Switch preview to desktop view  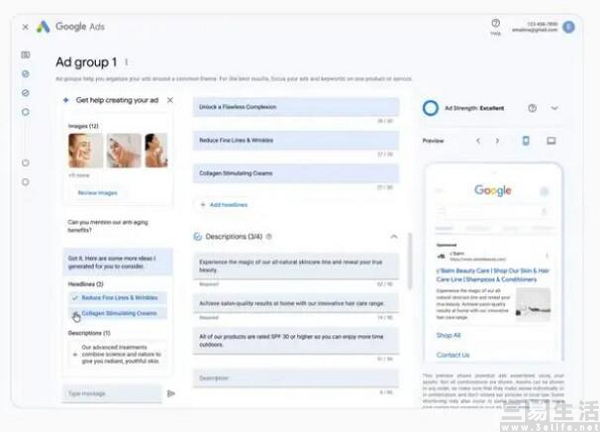pyautogui.click(x=550, y=141)
